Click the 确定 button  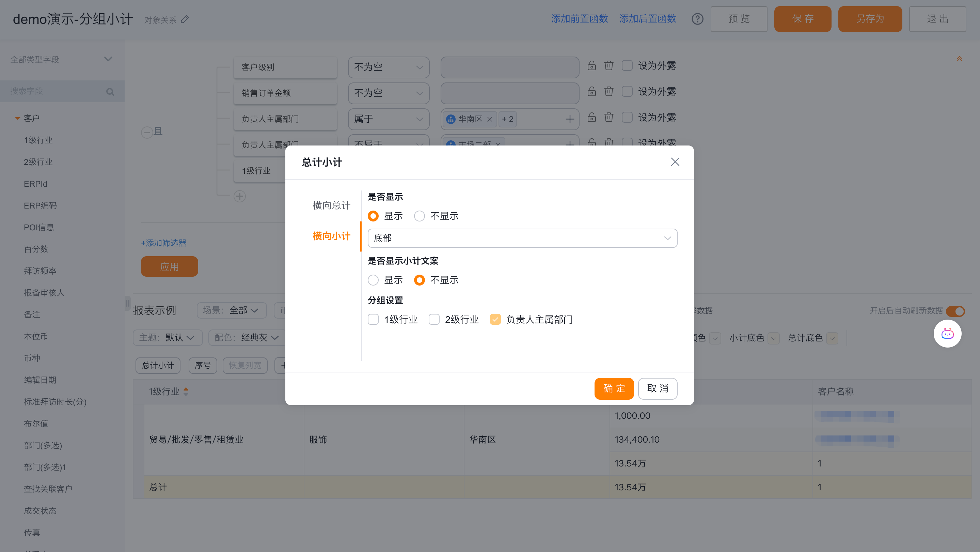(614, 389)
